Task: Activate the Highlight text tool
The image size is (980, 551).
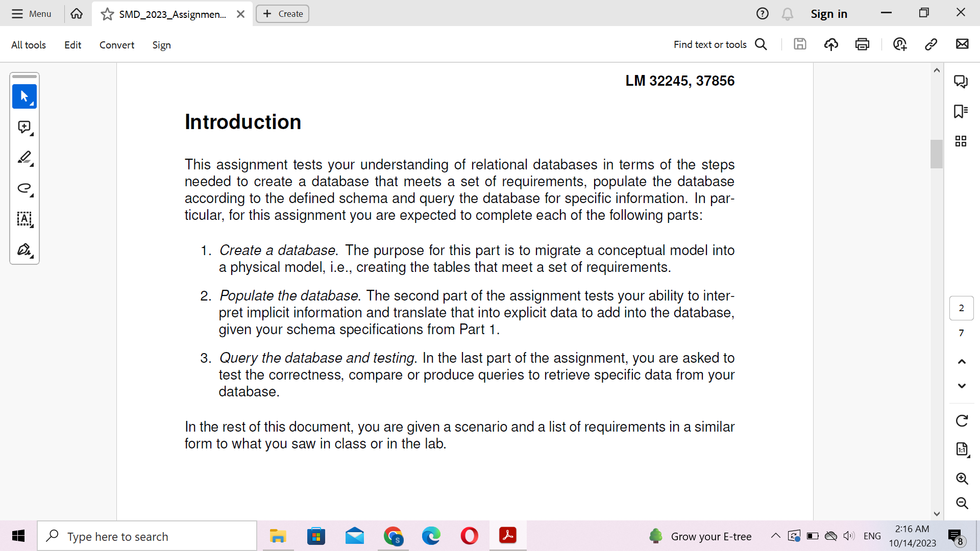Action: point(24,158)
